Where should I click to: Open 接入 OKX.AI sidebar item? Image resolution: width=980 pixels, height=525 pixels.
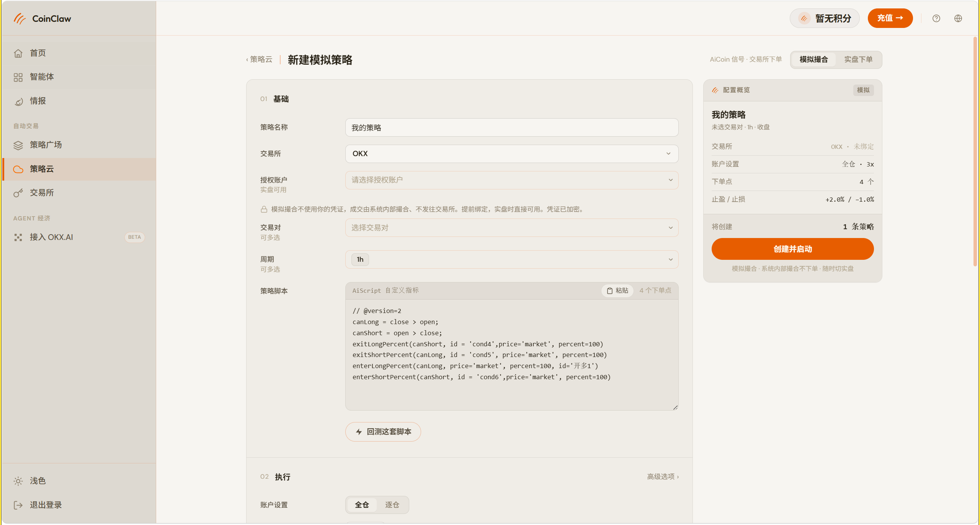tap(79, 237)
